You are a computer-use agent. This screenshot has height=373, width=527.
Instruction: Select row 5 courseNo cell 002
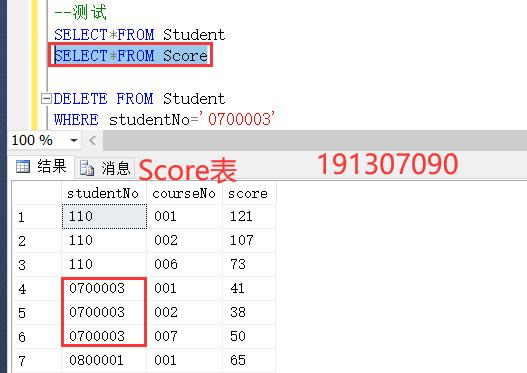click(x=184, y=313)
